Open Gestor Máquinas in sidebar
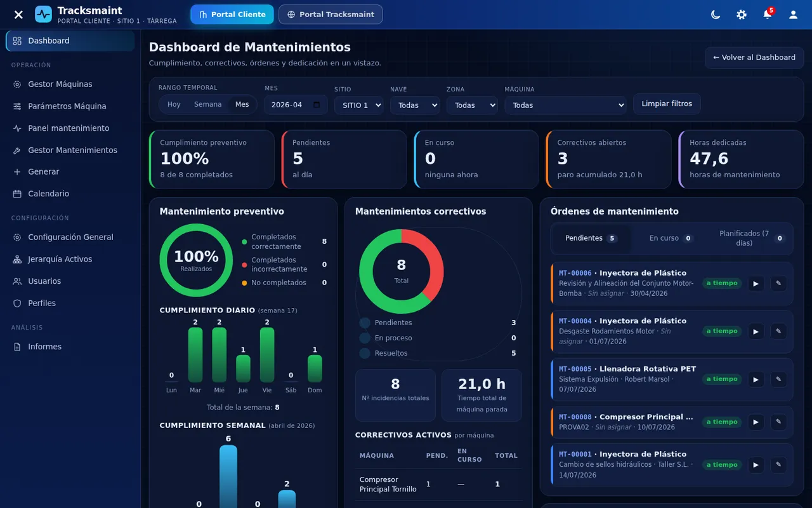This screenshot has height=508, width=812. 70,84
